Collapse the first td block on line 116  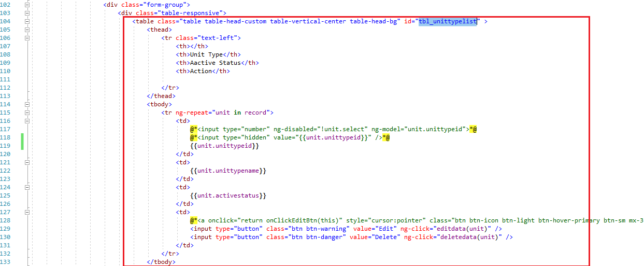click(x=27, y=121)
